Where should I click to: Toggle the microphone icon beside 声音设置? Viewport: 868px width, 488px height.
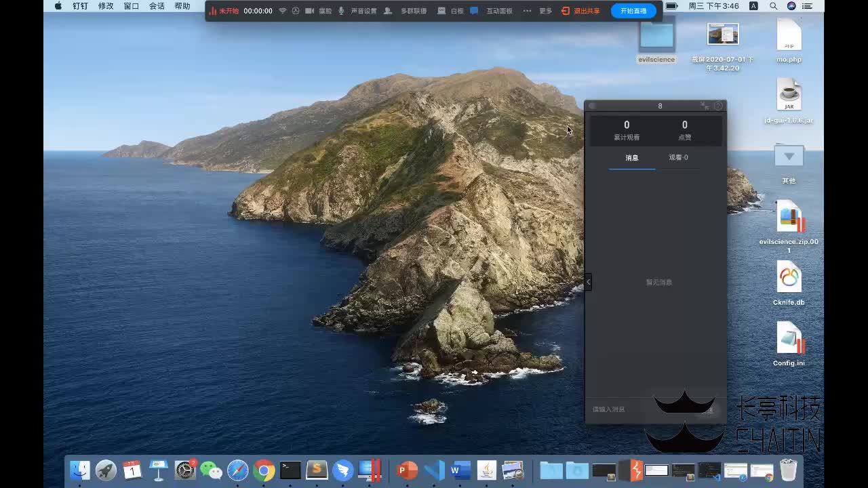point(341,11)
